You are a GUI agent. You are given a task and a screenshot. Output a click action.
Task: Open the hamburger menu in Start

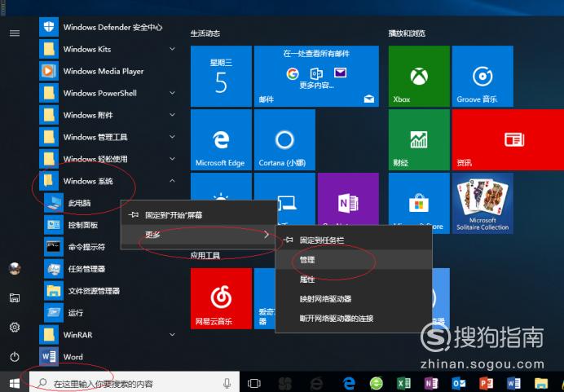(x=15, y=33)
